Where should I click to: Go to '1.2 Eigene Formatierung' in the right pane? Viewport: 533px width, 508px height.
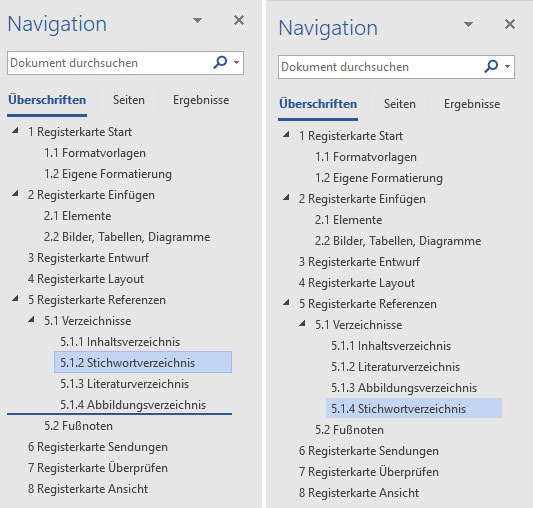(379, 178)
